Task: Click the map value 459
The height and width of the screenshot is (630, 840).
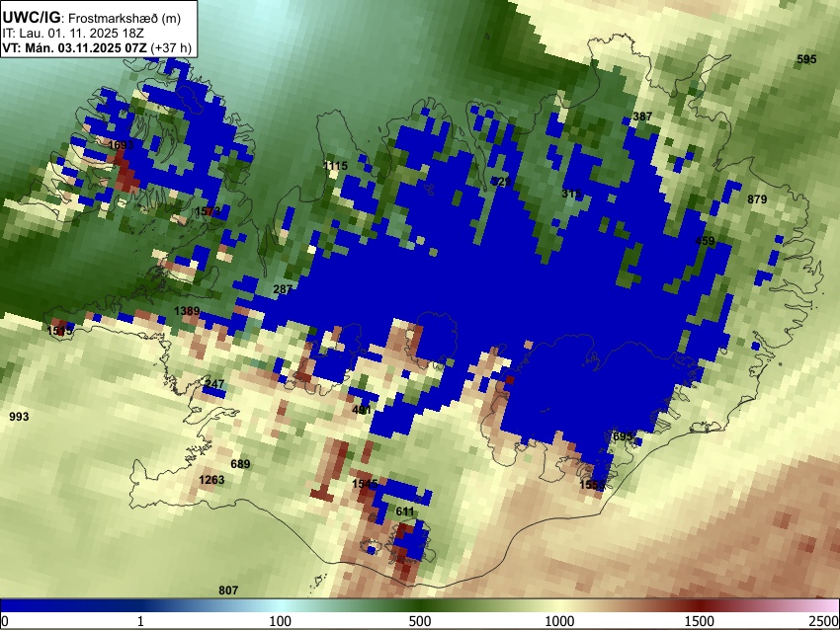Action: click(705, 241)
